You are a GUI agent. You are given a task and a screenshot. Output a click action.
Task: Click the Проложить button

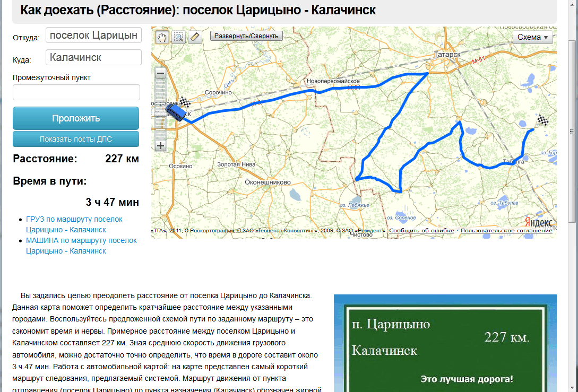click(76, 118)
